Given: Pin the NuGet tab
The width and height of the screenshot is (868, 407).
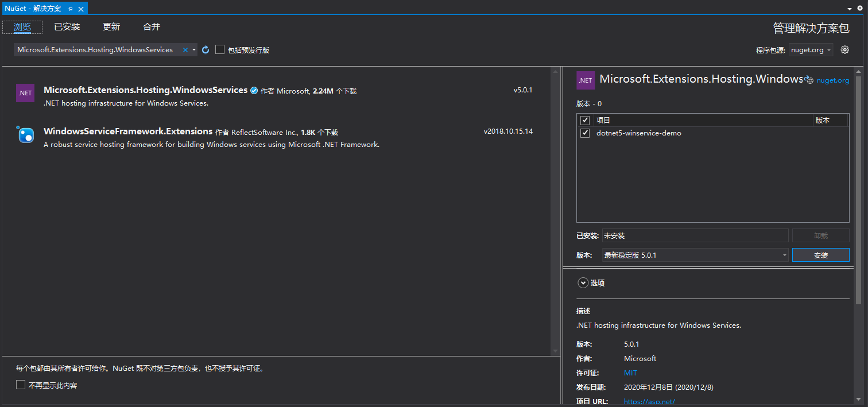Looking at the screenshot, I should click(70, 9).
